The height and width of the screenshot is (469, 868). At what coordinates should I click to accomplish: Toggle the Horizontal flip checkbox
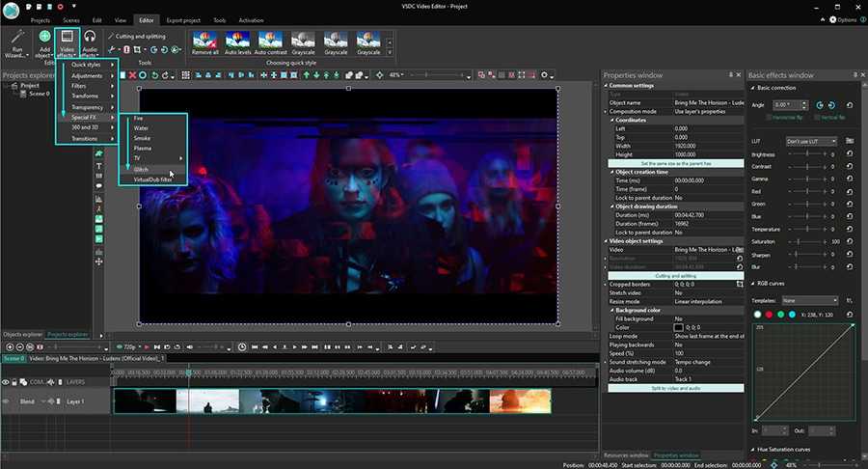pos(768,118)
